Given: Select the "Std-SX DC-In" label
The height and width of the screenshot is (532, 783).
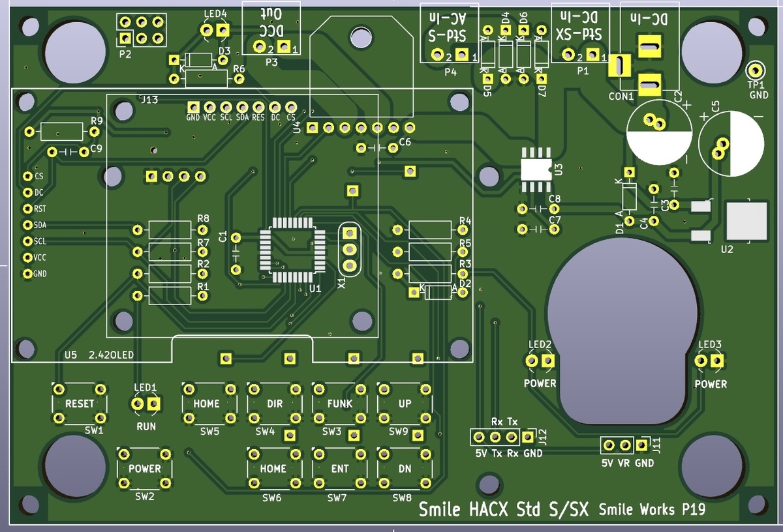Looking at the screenshot, I should click(579, 25).
